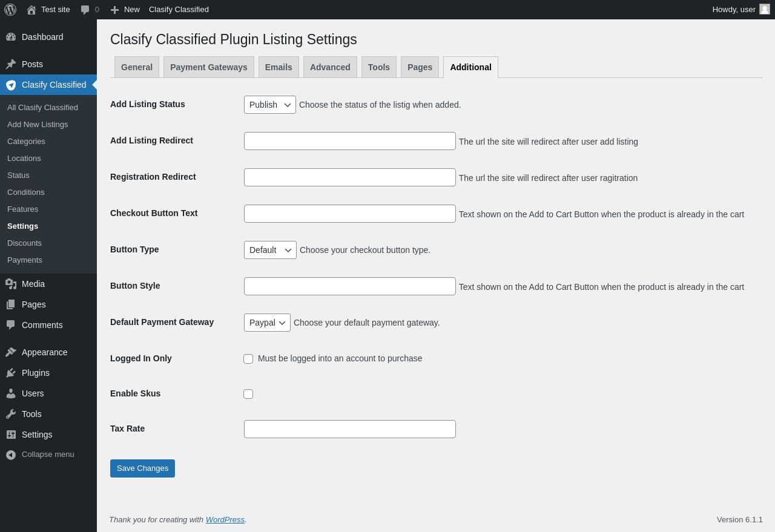Click the sidebar Settings sliders icon
This screenshot has width=775, height=532.
click(11, 435)
